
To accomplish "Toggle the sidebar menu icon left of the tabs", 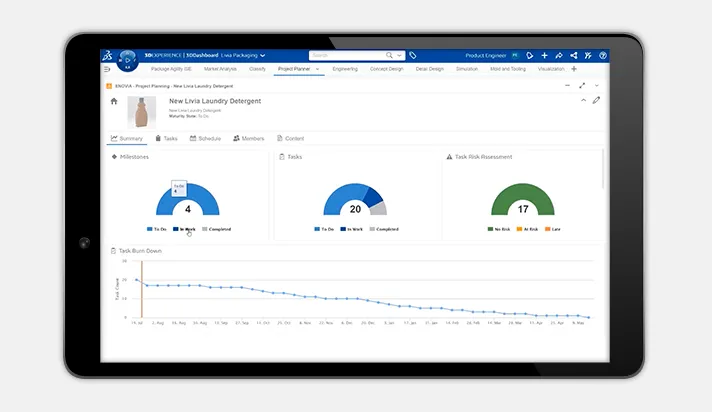I will pyautogui.click(x=107, y=69).
